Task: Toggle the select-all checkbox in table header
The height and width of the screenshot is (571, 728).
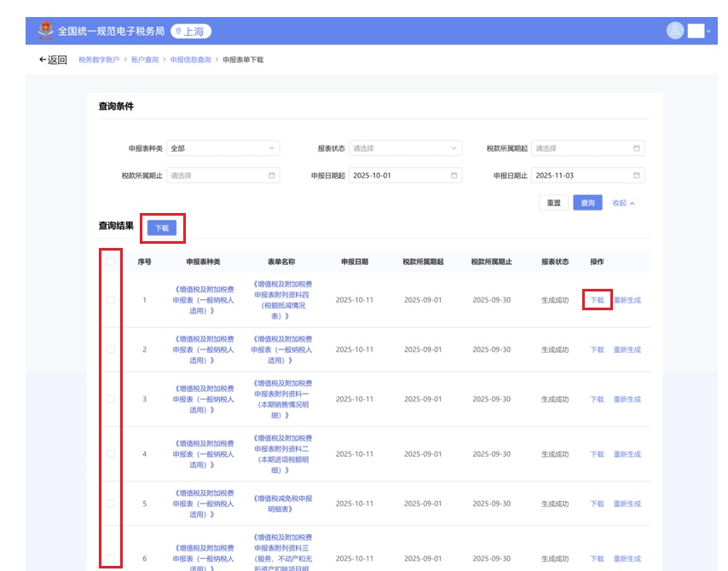Action: coord(111,262)
